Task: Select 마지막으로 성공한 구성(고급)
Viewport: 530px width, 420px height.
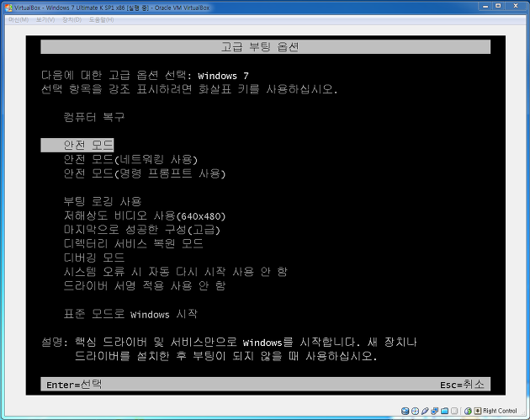Action: 141,230
